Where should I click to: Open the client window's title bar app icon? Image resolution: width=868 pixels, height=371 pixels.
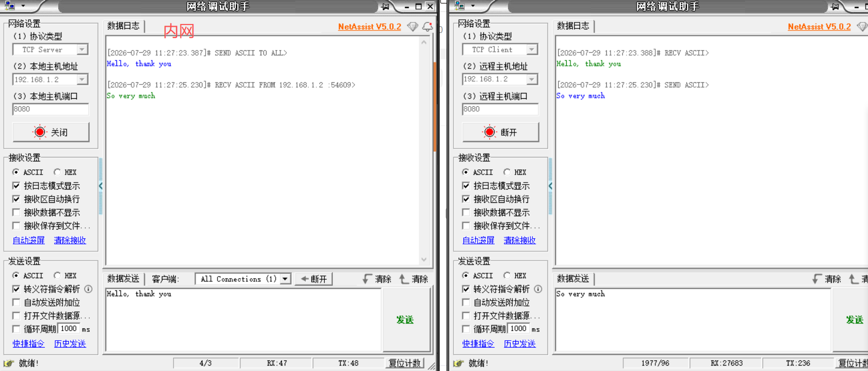coord(460,6)
